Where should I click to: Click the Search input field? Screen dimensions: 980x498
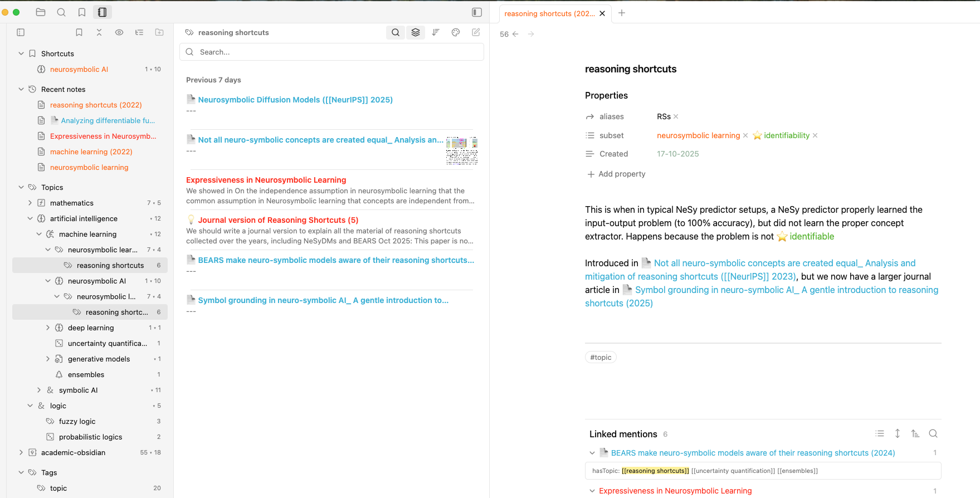(334, 52)
